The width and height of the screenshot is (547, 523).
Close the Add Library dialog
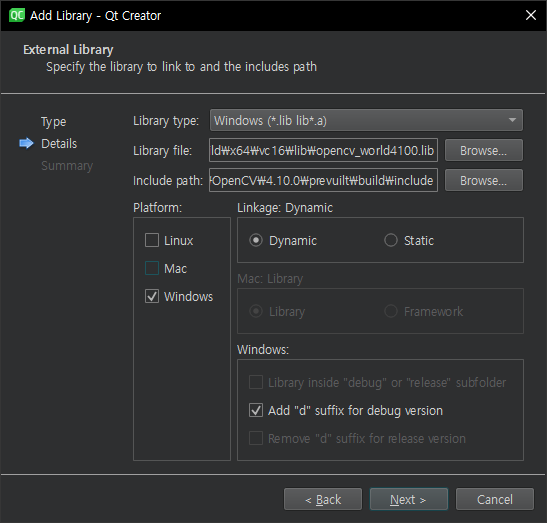point(531,15)
